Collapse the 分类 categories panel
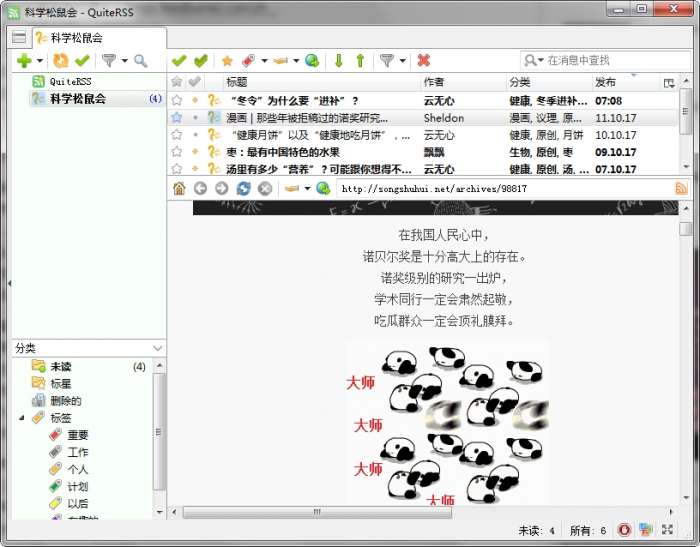 [156, 348]
